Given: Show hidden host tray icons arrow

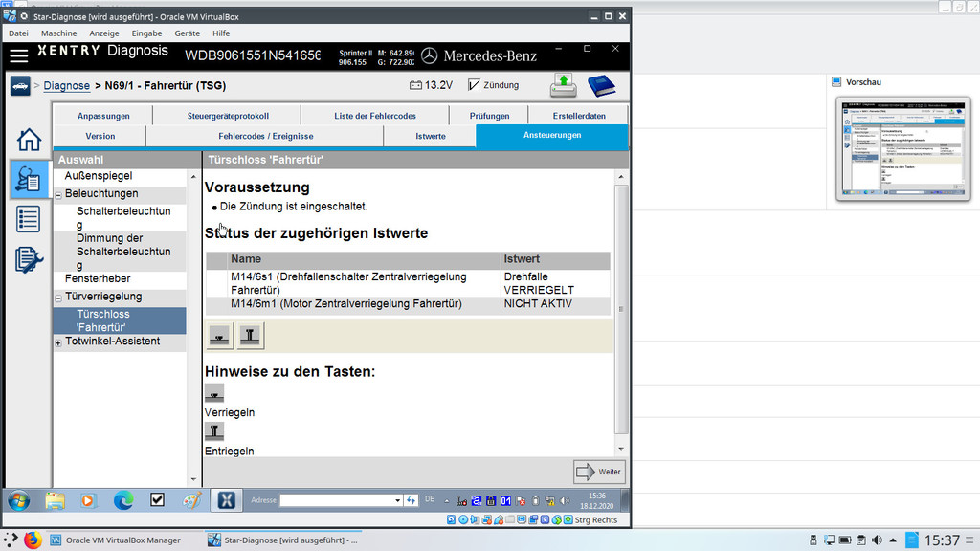Looking at the screenshot, I should point(893,540).
